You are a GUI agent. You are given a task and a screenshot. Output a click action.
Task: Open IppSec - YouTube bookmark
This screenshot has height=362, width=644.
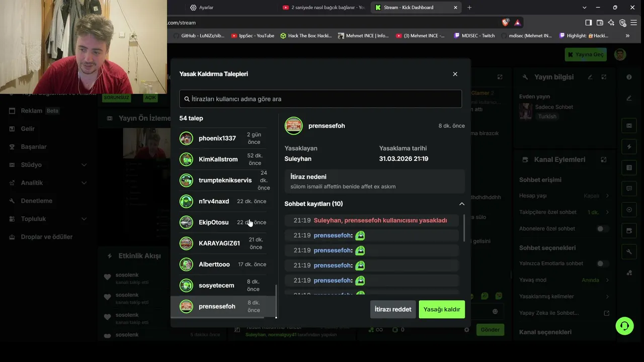tap(253, 36)
